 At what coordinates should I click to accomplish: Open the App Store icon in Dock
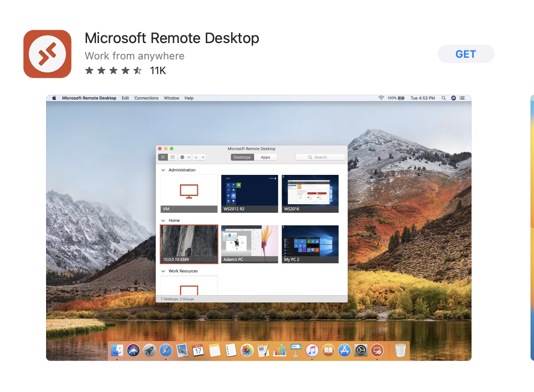coord(344,350)
